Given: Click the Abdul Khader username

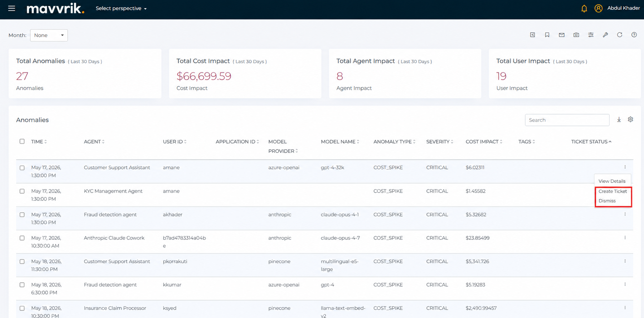Looking at the screenshot, I should [x=623, y=8].
